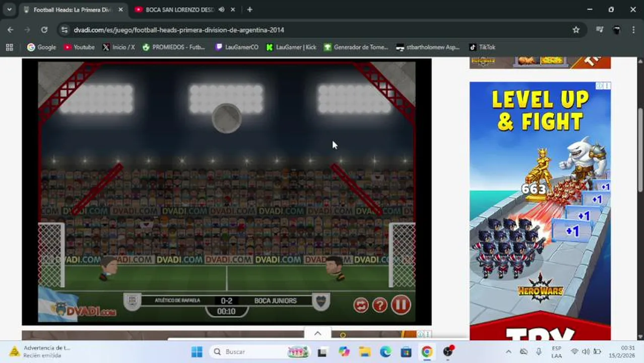This screenshot has height=363, width=644.
Task: Click the red swap/restart arrows button in game
Action: (x=361, y=305)
